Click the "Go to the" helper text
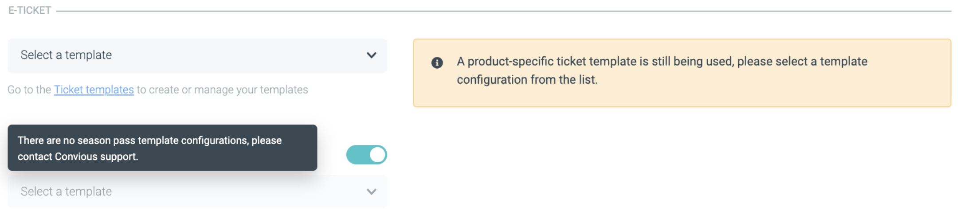Screen dimensions: 980x219 tap(29, 90)
